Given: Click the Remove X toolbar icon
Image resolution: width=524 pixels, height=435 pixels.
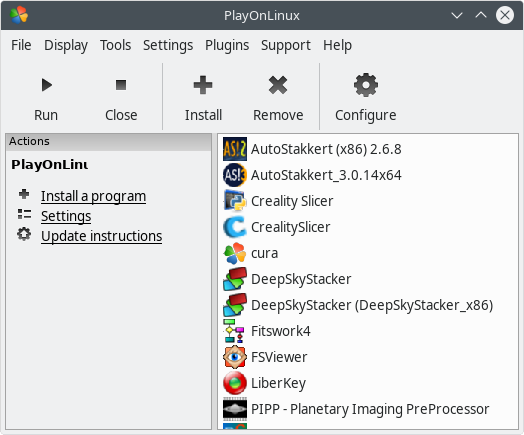Looking at the screenshot, I should point(278,85).
